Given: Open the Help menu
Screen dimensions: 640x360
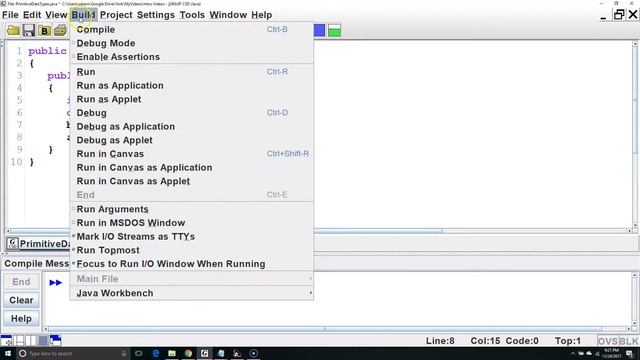Looking at the screenshot, I should (x=262, y=15).
